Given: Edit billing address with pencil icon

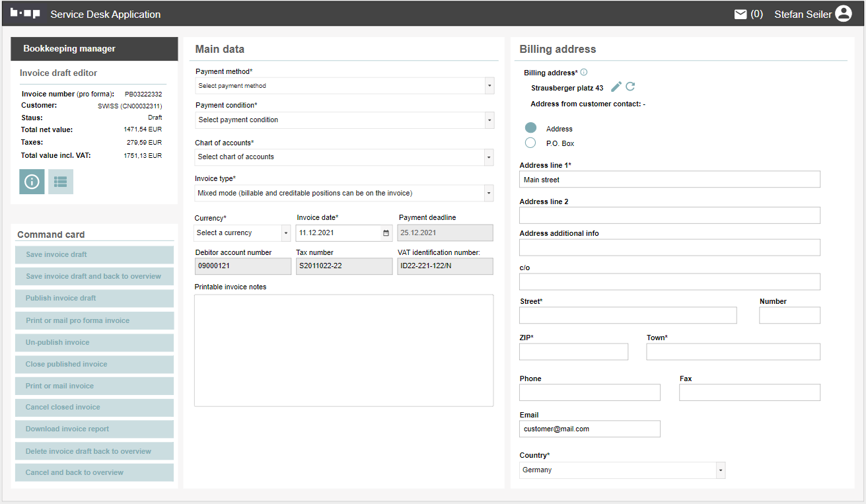Looking at the screenshot, I should pyautogui.click(x=616, y=87).
